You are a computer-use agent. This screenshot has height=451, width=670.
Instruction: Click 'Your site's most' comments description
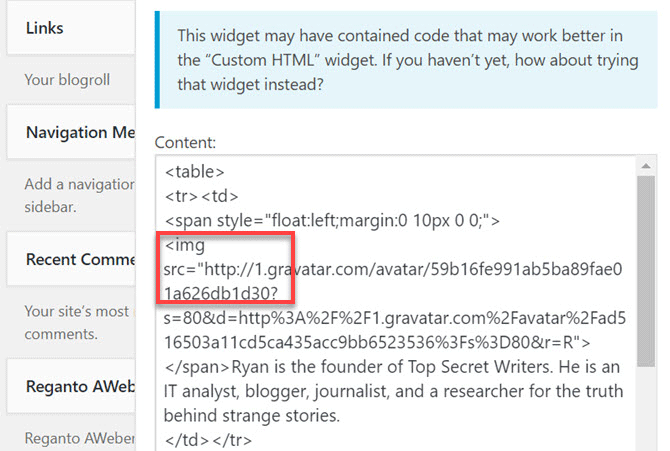tap(77, 322)
